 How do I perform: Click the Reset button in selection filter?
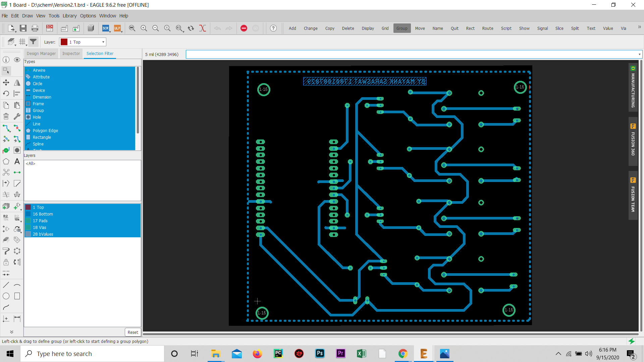click(133, 332)
